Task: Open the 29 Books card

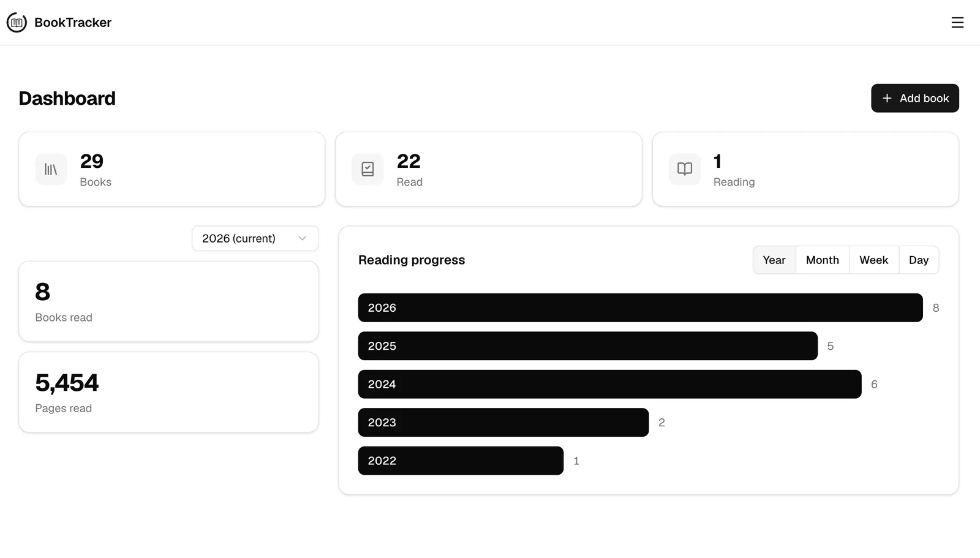Action: [171, 169]
